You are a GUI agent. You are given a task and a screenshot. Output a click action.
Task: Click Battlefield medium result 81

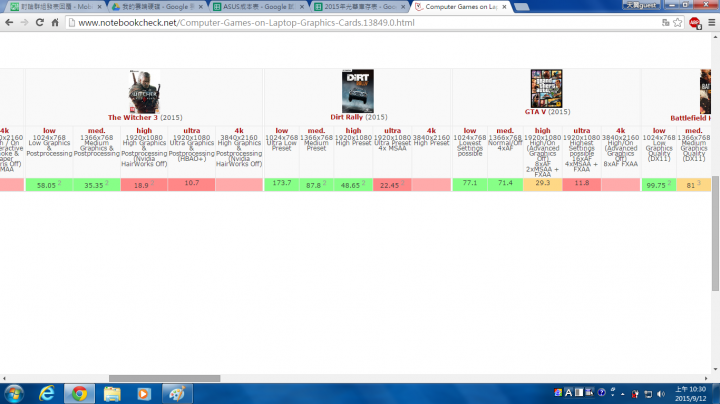[693, 185]
